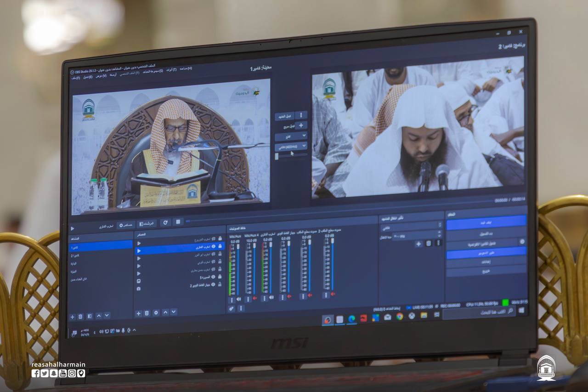Open virtual camera settings gear icon
This screenshot has width=588, height=392.
[522, 241]
